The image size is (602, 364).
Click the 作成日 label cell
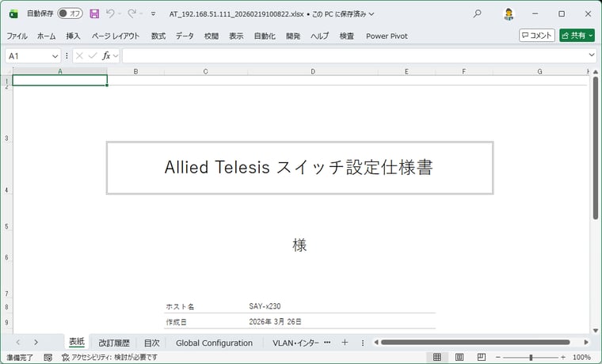(x=176, y=322)
